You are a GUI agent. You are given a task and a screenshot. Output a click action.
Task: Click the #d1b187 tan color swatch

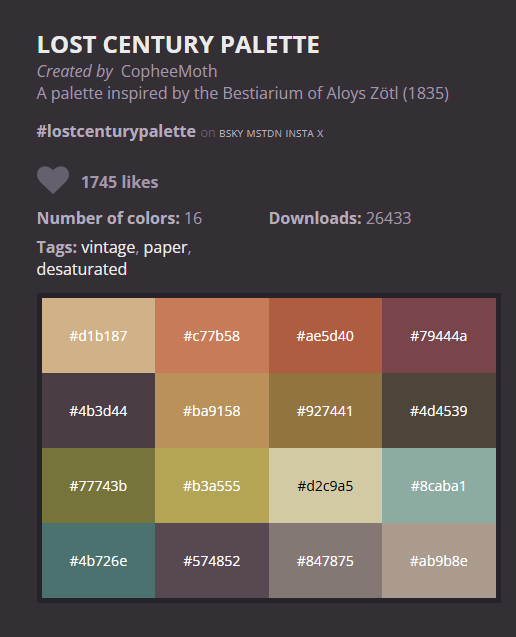coord(98,336)
